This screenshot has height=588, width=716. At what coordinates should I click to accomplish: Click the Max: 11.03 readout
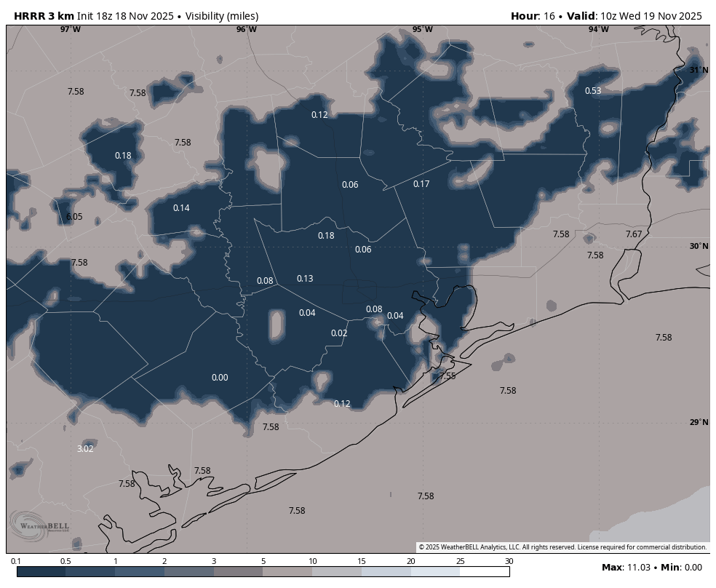625,568
